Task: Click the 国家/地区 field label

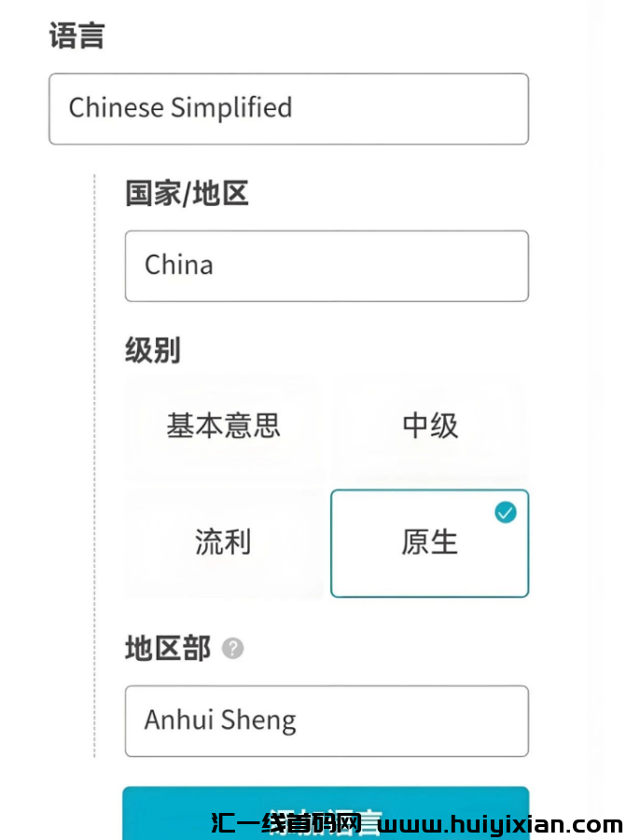Action: pyautogui.click(x=187, y=194)
